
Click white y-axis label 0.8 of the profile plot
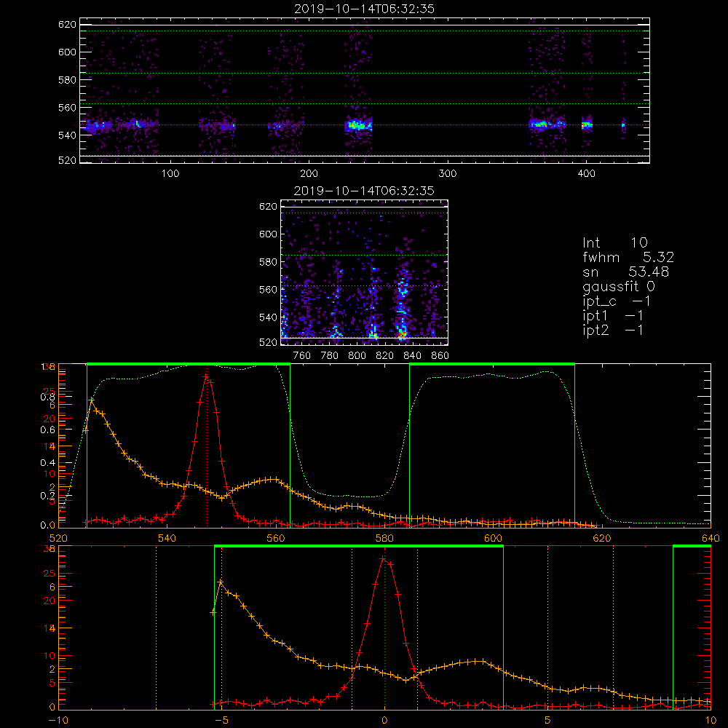(x=48, y=397)
